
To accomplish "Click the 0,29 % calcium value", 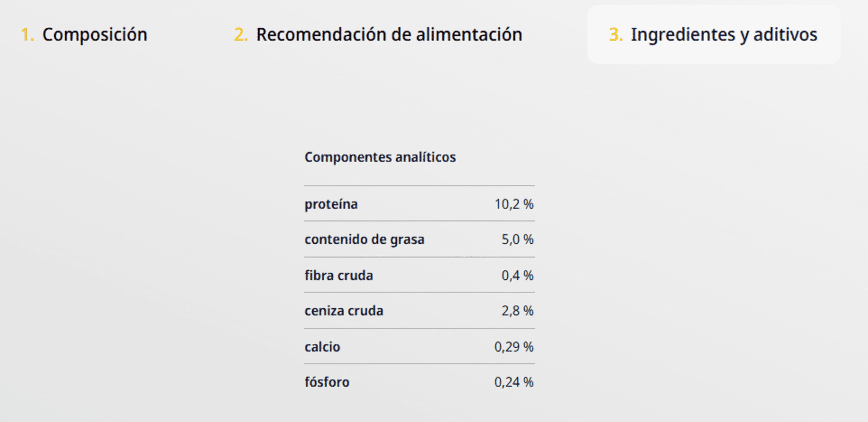I will 514,347.
